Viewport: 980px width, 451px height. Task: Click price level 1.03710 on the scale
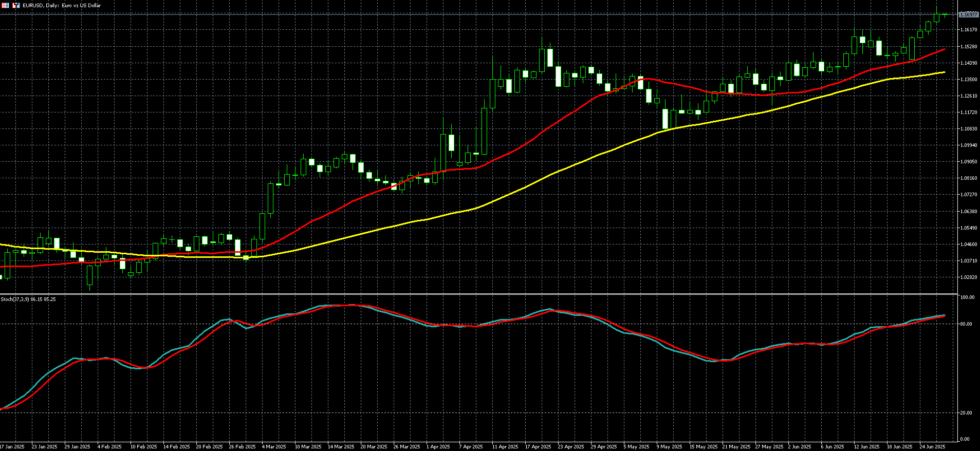(x=969, y=261)
